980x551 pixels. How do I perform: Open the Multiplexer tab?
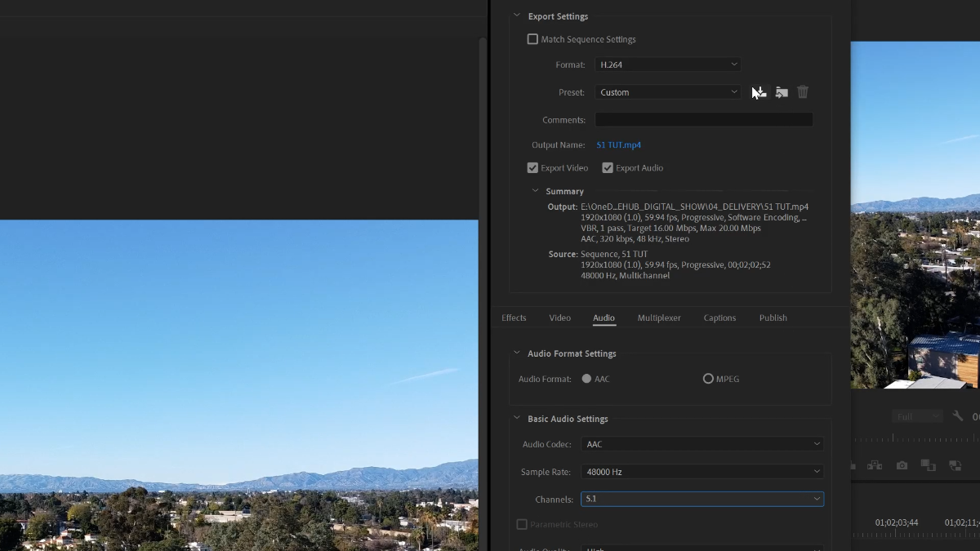pyautogui.click(x=658, y=318)
